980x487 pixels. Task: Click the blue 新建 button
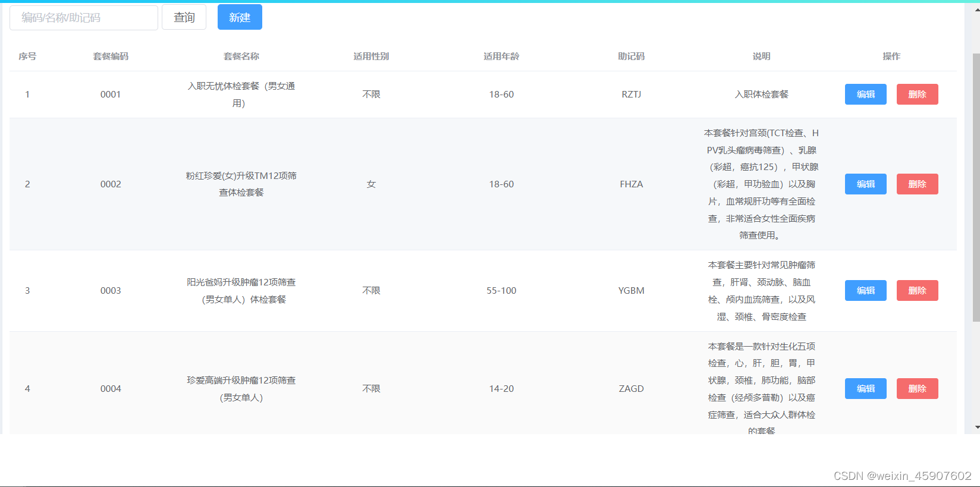(240, 17)
